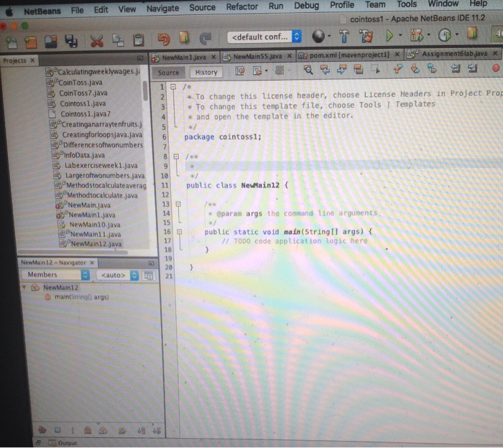The image size is (503, 448).
Task: Click the browser globe icon
Action: tap(318, 36)
